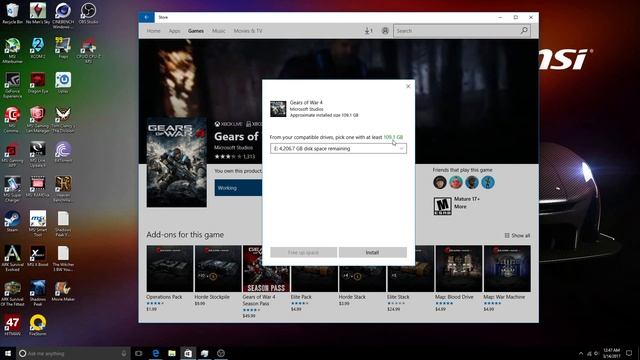Launch XCOM 2 desktop shortcut
640x360 pixels.
(x=38, y=48)
